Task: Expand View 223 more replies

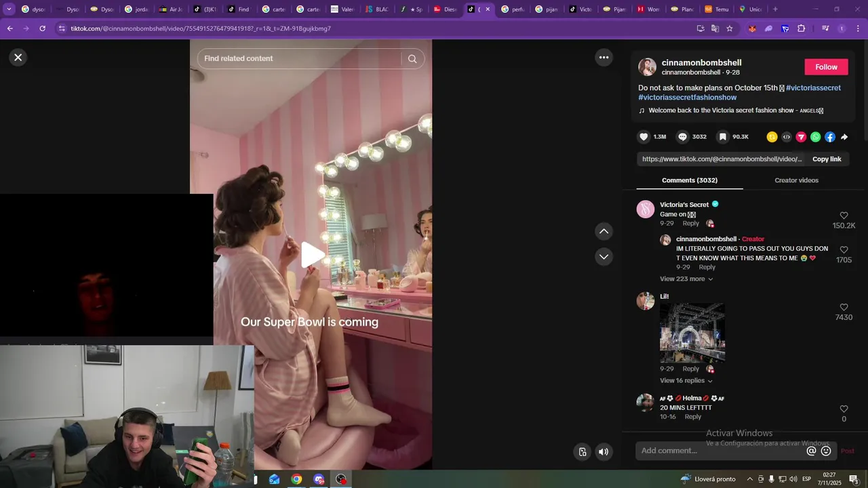Action: (686, 279)
